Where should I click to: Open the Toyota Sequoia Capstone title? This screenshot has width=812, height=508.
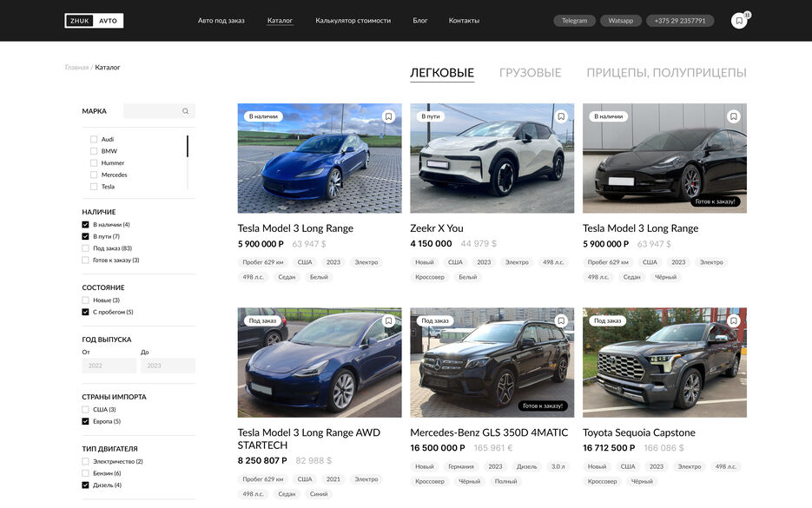click(x=638, y=432)
